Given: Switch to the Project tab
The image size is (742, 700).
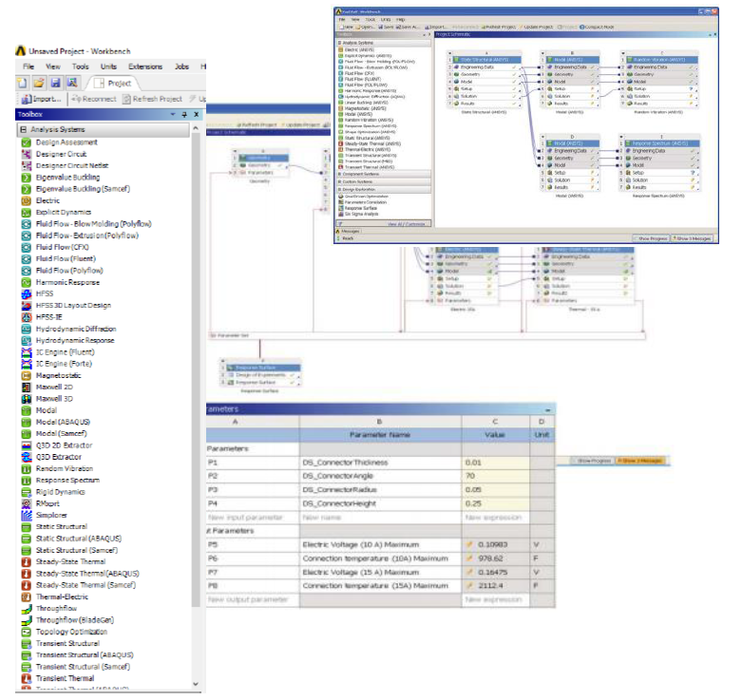Looking at the screenshot, I should (x=114, y=84).
